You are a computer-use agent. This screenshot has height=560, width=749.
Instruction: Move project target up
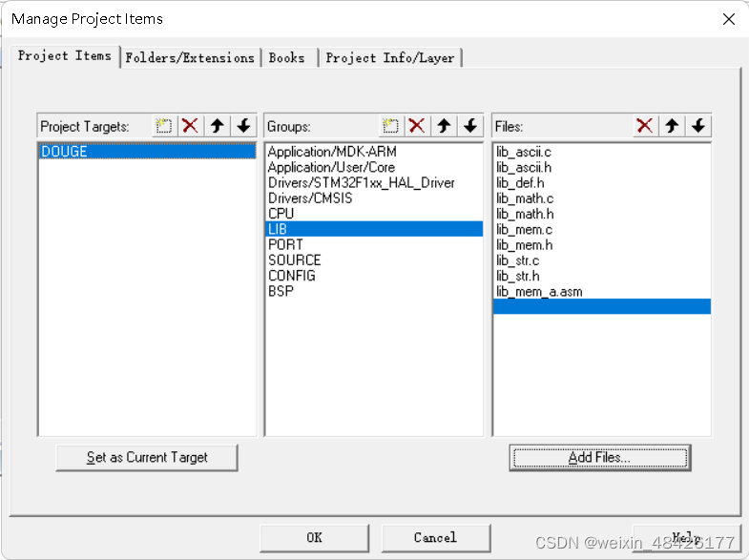coord(218,126)
